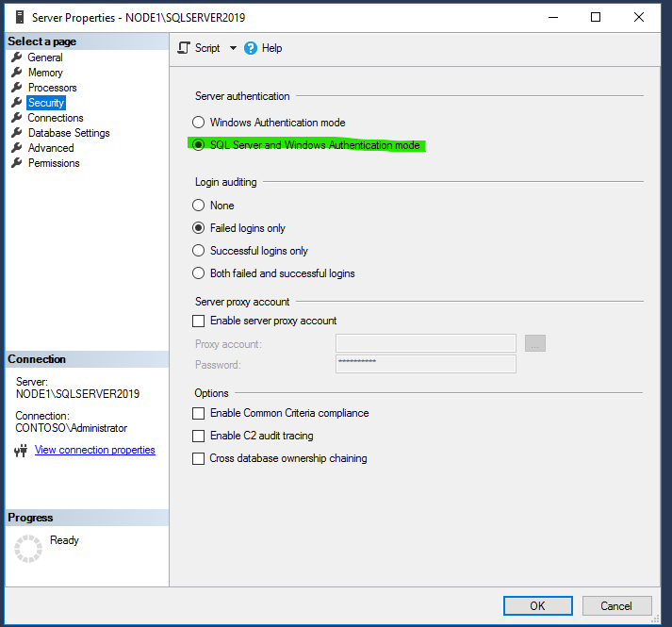
Task: Enable Common Criteria compliance
Action: pos(199,413)
